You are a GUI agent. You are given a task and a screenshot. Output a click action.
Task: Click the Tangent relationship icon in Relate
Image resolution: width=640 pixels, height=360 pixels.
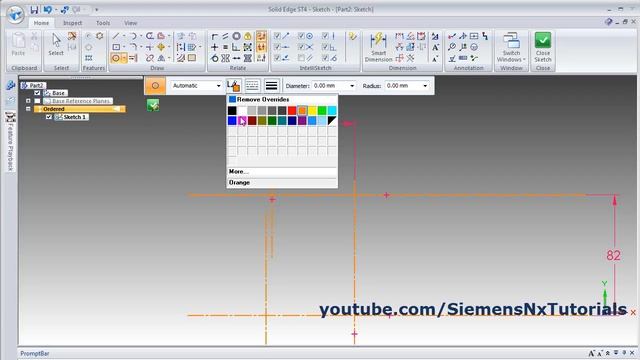(x=215, y=58)
